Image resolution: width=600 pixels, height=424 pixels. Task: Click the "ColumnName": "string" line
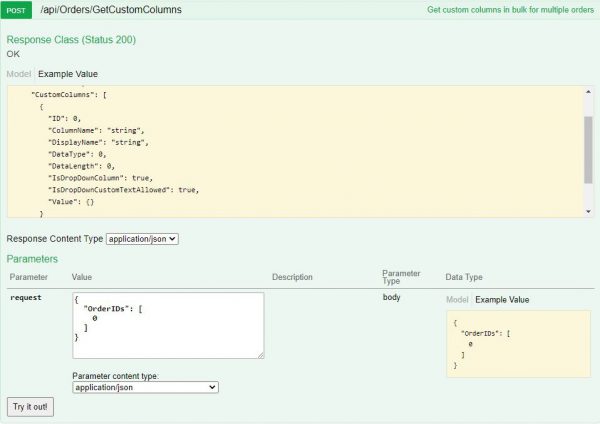point(96,130)
